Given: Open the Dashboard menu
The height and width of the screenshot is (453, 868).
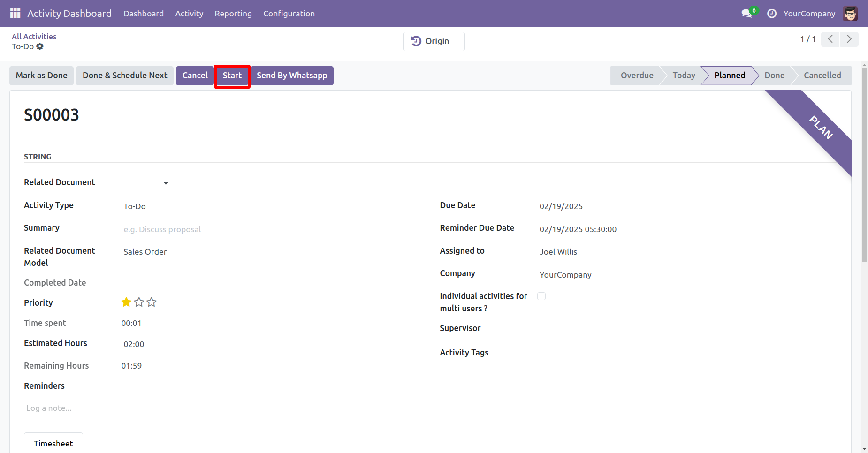Looking at the screenshot, I should tap(144, 14).
